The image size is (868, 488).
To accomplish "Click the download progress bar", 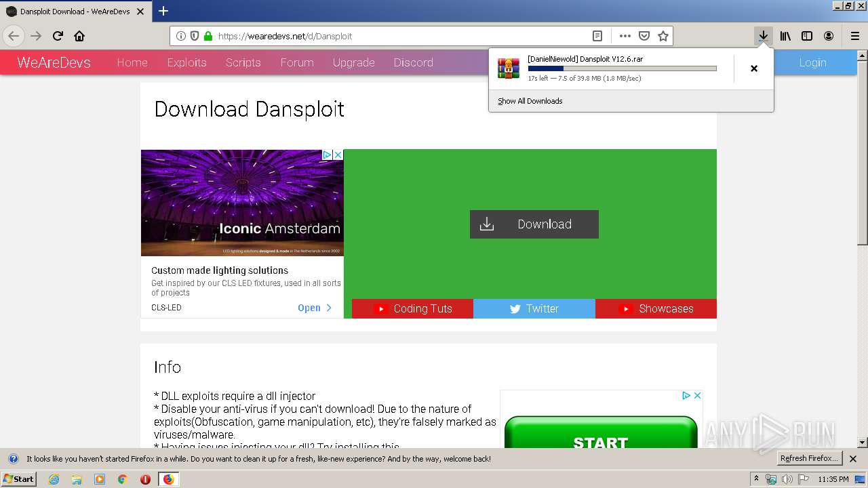I will (x=622, y=68).
